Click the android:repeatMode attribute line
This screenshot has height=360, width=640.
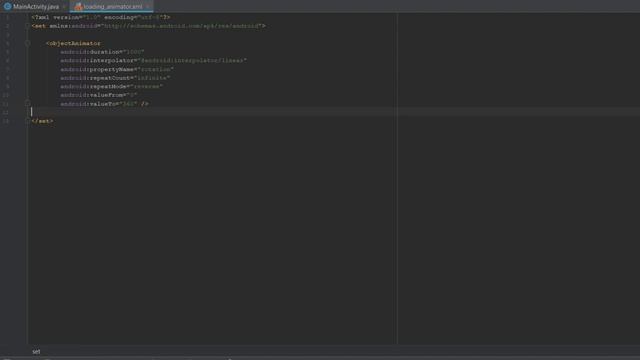[x=111, y=87]
